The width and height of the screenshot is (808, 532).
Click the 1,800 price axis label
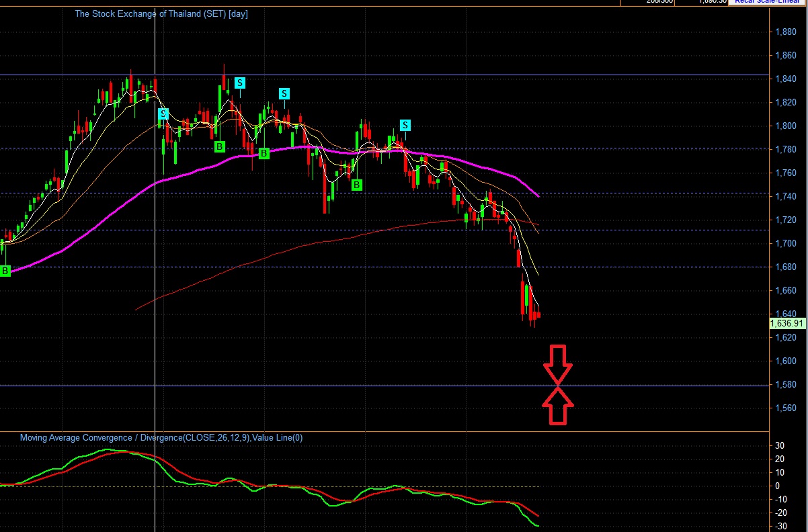coord(786,126)
